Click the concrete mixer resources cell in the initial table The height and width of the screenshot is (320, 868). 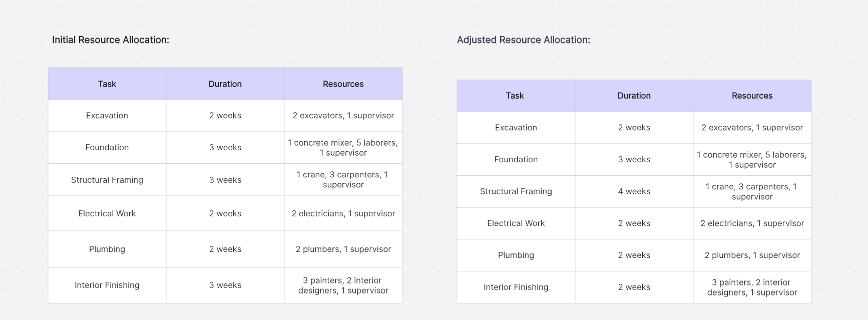coord(343,148)
